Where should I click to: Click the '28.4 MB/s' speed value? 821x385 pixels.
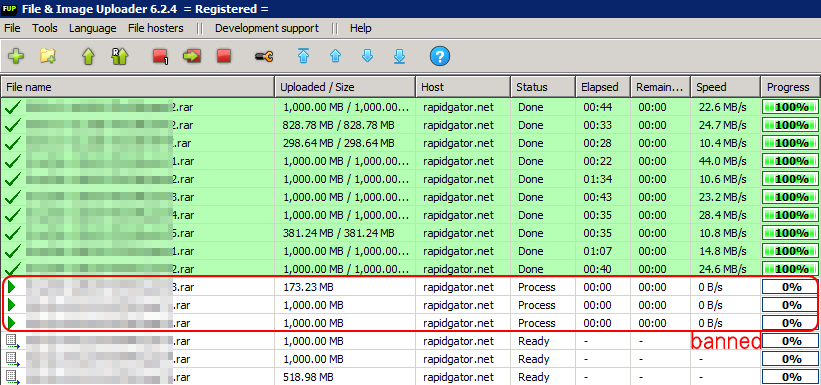coord(723,215)
